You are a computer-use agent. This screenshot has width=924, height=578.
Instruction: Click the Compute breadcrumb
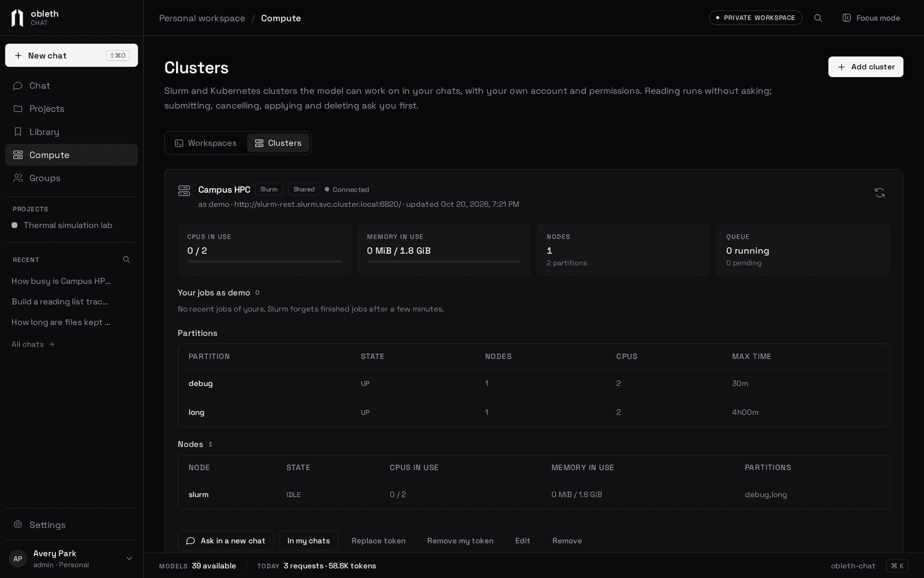point(281,18)
